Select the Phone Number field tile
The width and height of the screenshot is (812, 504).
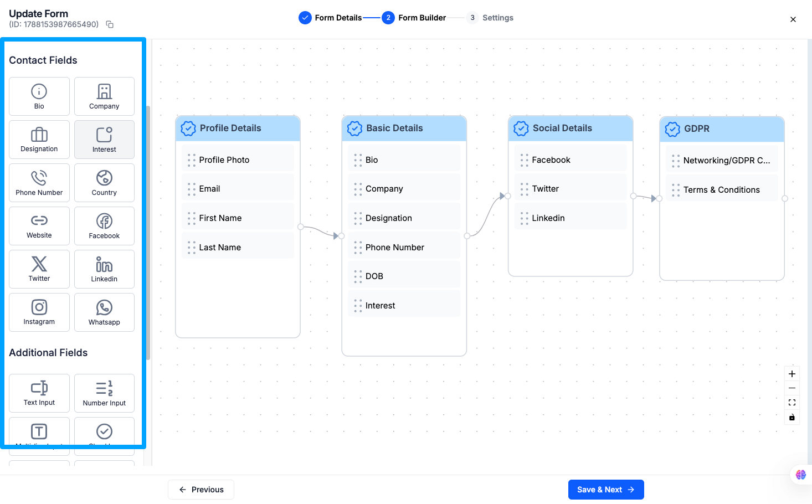pos(39,183)
